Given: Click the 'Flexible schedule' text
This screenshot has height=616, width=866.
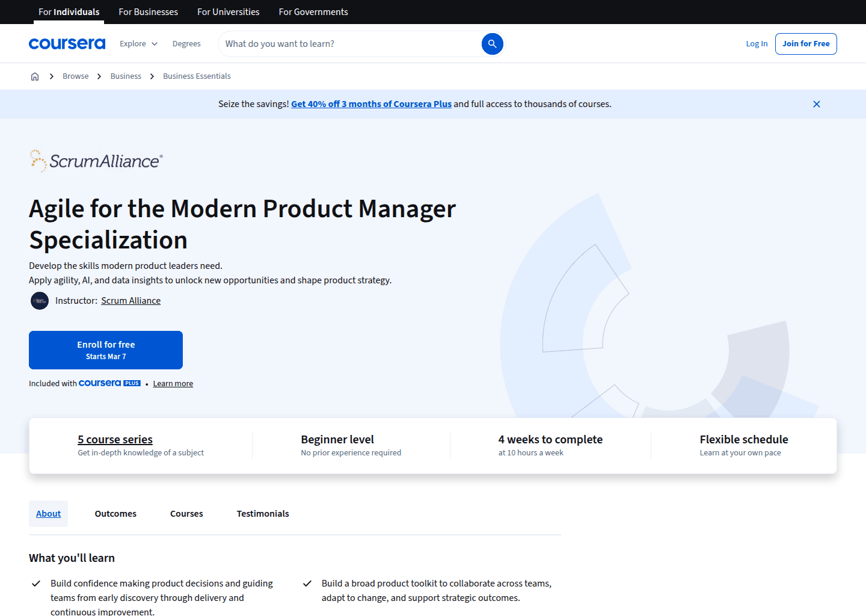Looking at the screenshot, I should (744, 440).
